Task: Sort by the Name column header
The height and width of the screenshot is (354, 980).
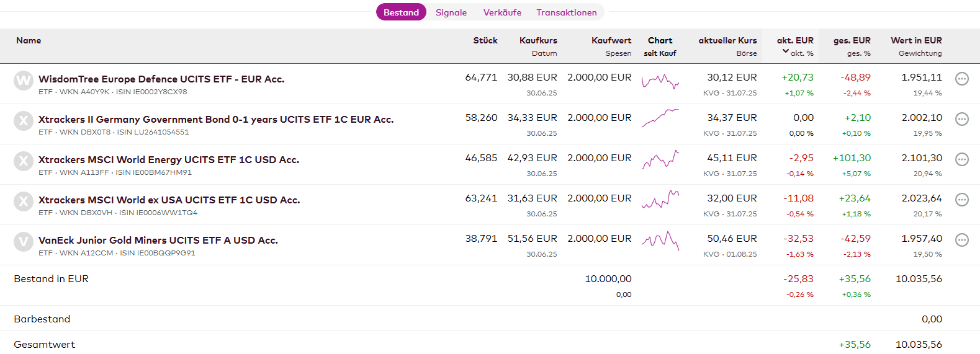Action: coord(29,40)
